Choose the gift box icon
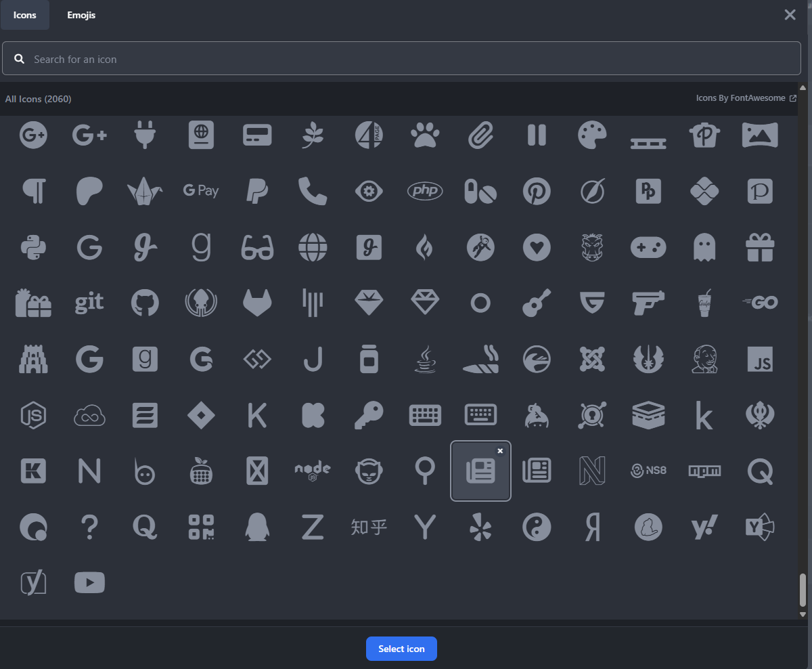The width and height of the screenshot is (812, 669). (760, 248)
